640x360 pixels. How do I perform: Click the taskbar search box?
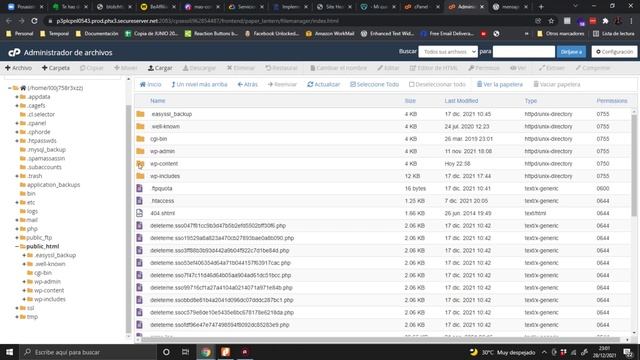[88, 352]
